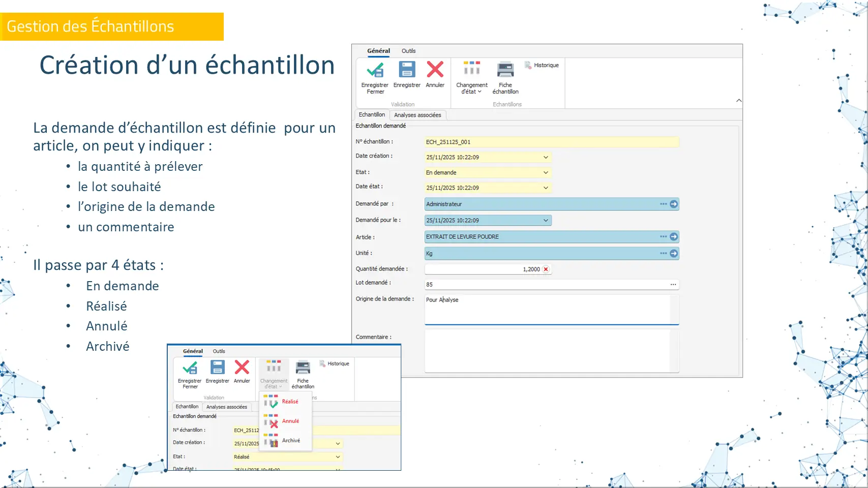Open the lookup dots in Unité field
This screenshot has height=488, width=868.
click(663, 253)
